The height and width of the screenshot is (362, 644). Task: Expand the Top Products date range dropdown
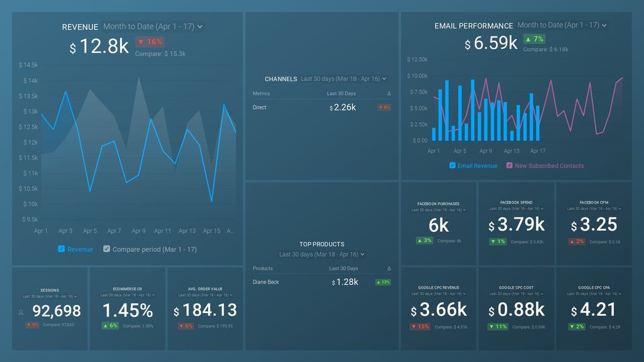pyautogui.click(x=321, y=254)
